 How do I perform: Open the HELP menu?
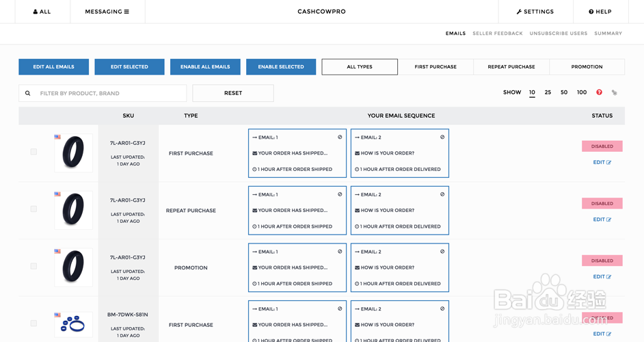(x=600, y=12)
